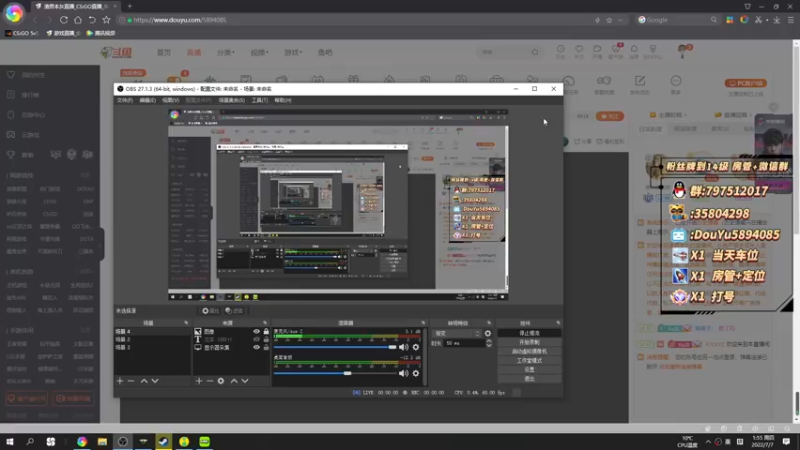Open browser hamburger menu
800x450 pixels.
pos(791,20)
